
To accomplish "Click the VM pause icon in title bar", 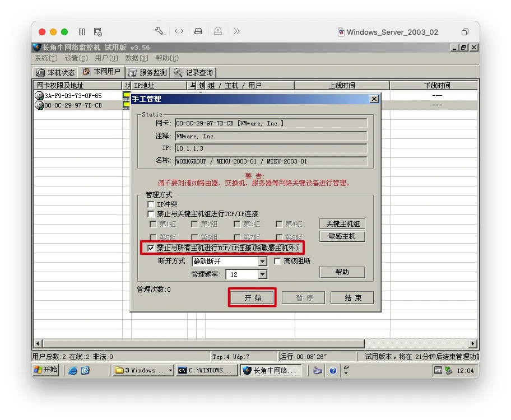I will 82,31.
